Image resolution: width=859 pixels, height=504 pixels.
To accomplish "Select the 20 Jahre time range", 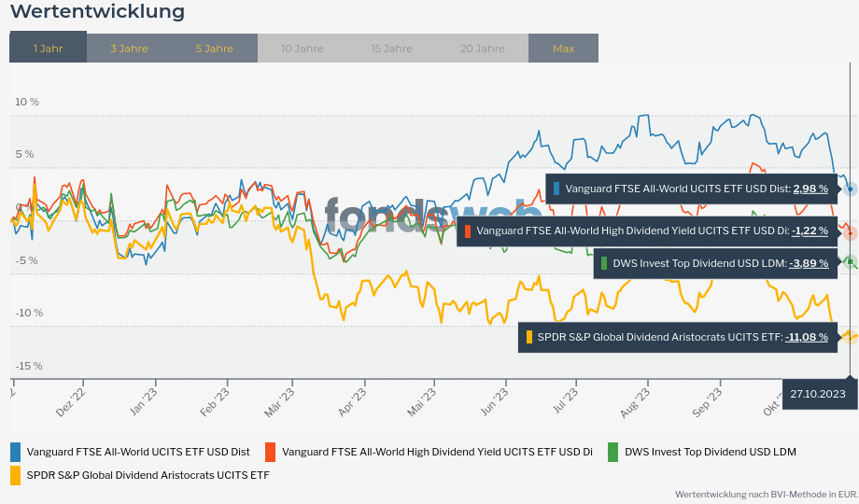I will (481, 49).
